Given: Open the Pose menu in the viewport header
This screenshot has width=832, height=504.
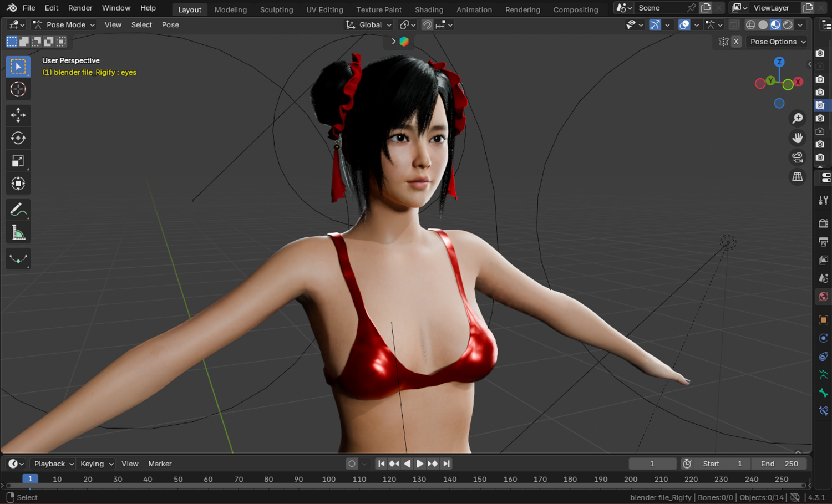Looking at the screenshot, I should click(x=170, y=25).
